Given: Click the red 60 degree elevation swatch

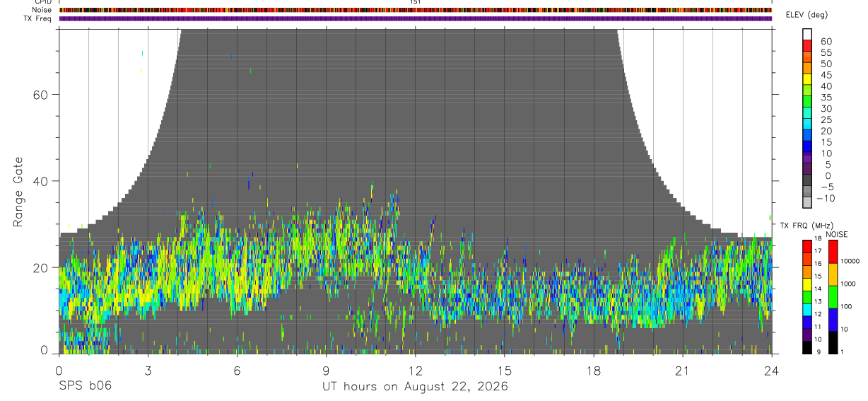Looking at the screenshot, I should pos(807,45).
